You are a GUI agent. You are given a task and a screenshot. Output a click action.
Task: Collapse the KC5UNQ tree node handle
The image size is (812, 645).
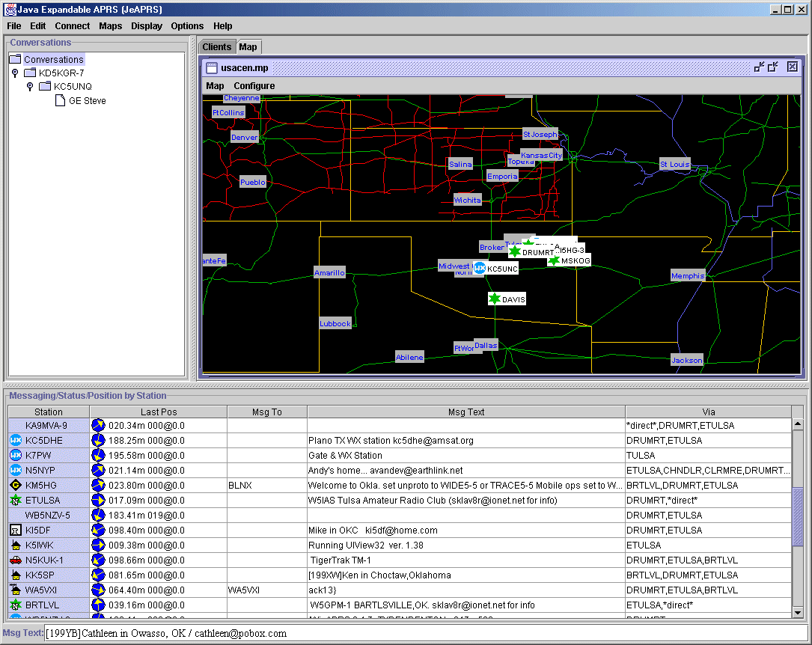[30, 87]
